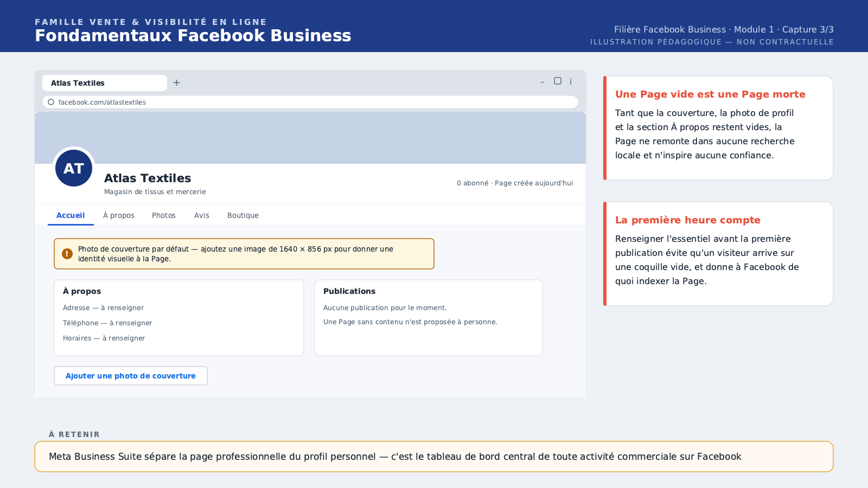This screenshot has width=868, height=488.
Task: Open the À propos tab
Action: pyautogui.click(x=119, y=215)
